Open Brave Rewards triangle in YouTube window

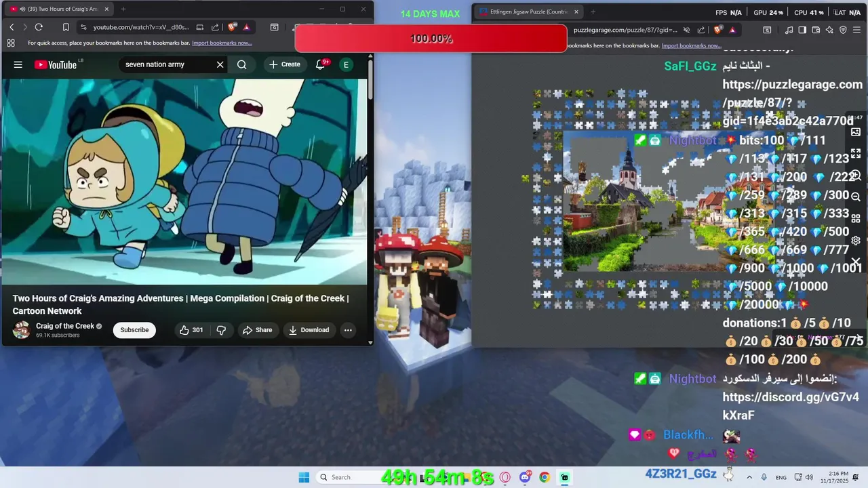point(246,27)
